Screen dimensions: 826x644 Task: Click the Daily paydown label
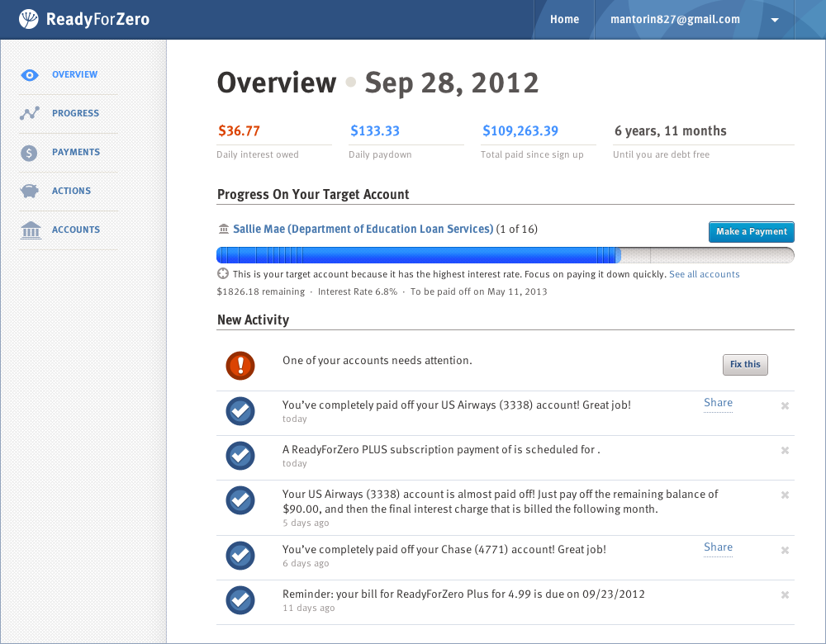pos(380,155)
